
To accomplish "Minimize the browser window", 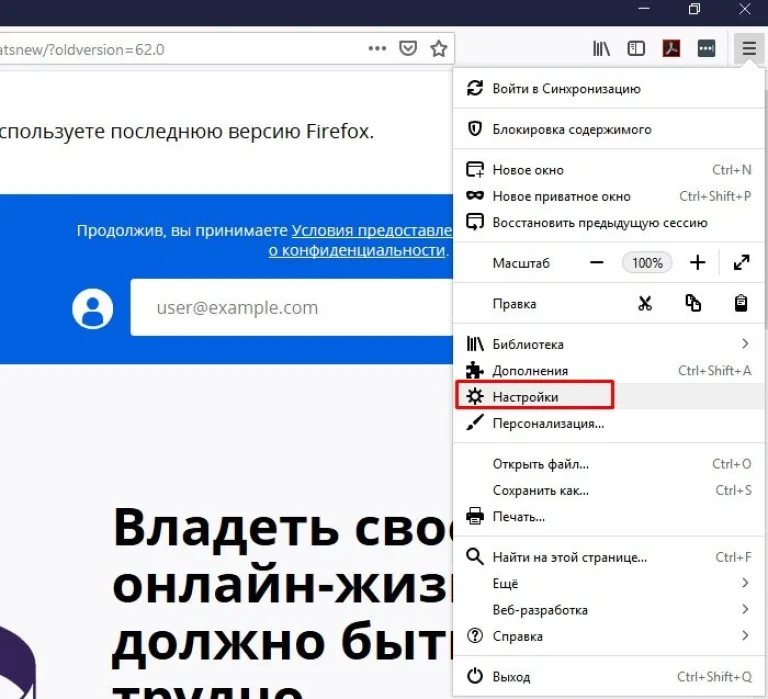I will [644, 8].
